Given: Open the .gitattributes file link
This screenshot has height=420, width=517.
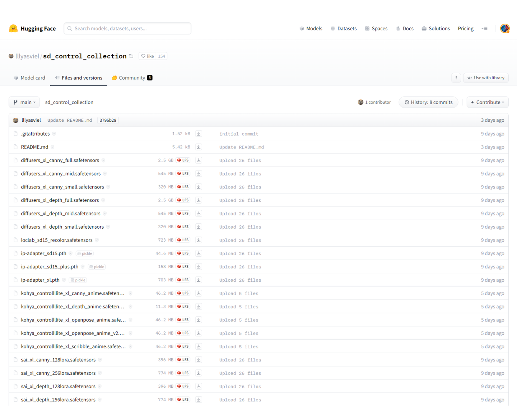Looking at the screenshot, I should point(35,134).
